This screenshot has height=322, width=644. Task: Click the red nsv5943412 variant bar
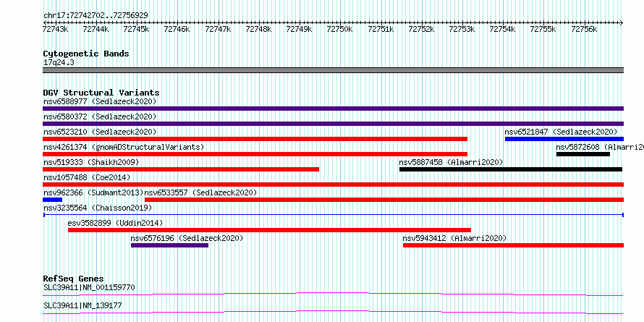tap(514, 245)
